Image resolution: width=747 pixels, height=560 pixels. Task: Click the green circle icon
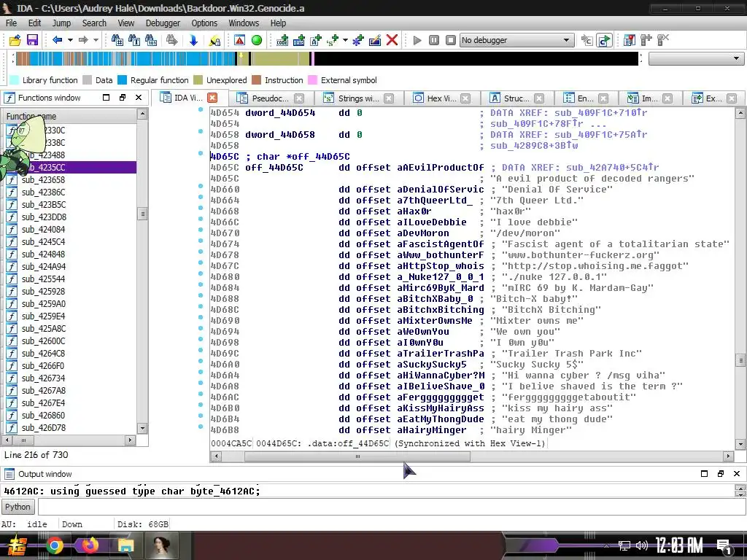[257, 41]
